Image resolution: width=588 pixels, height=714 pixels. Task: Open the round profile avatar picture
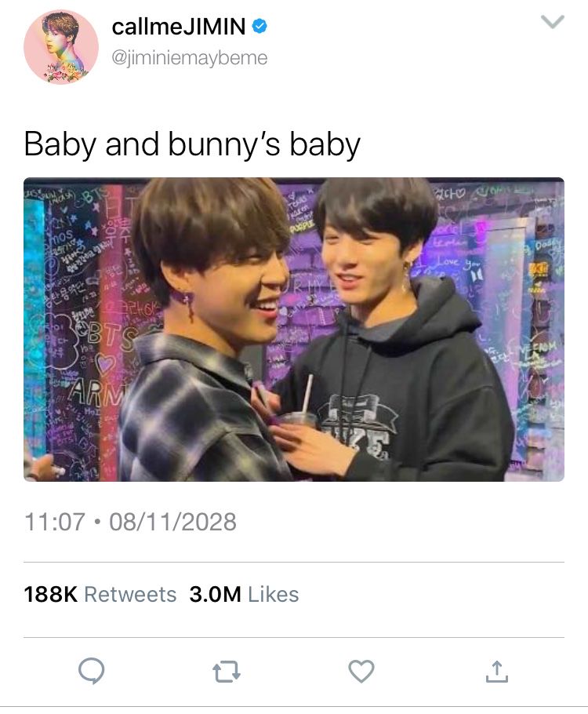61,47
